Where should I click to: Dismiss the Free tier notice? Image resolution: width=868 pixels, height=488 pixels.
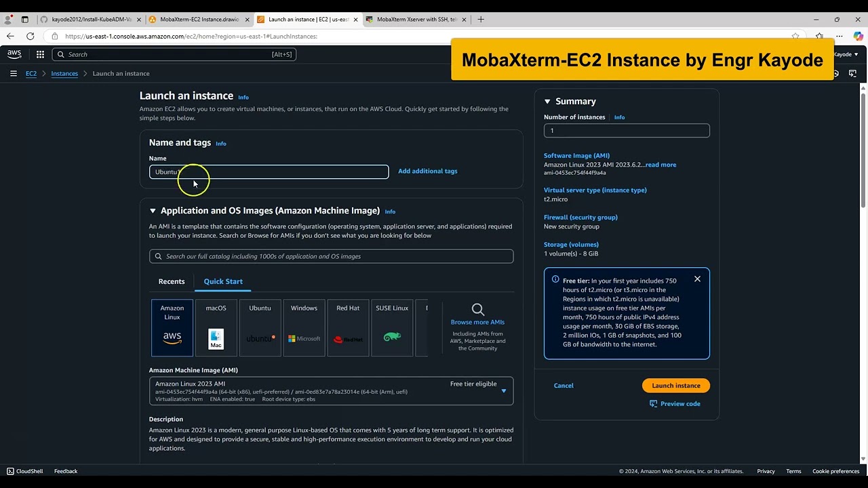point(697,279)
